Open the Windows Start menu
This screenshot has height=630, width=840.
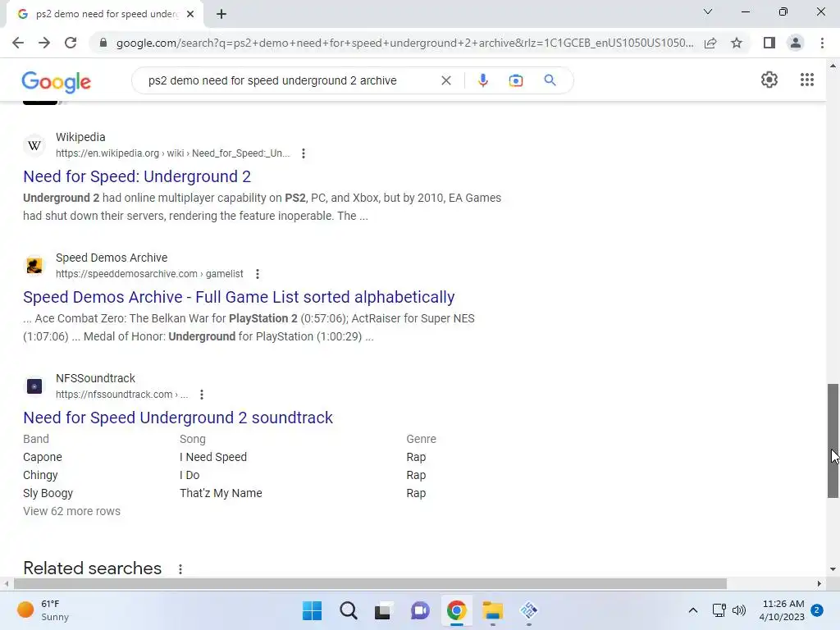tap(312, 610)
